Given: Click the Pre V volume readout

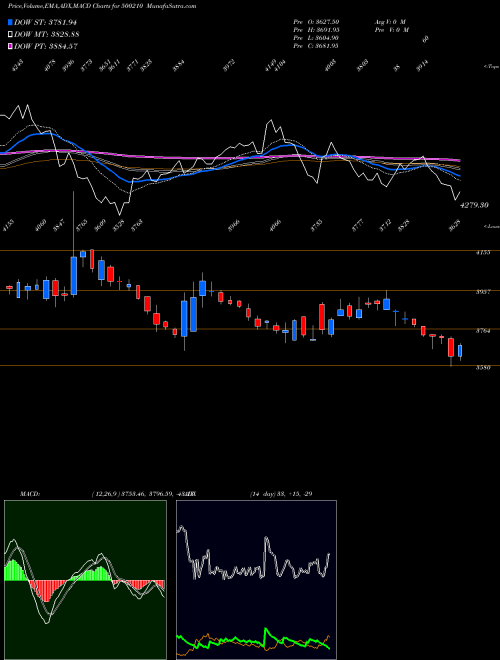Looking at the screenshot, I should point(391,30).
